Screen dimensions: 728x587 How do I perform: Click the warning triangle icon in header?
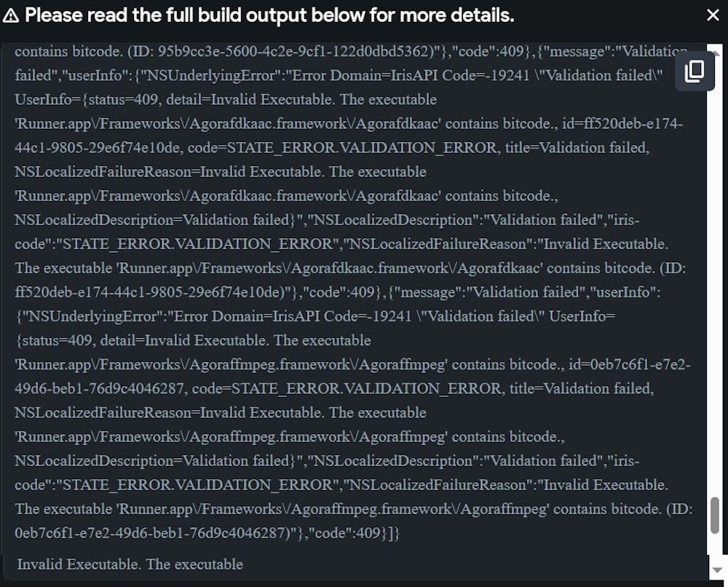point(12,15)
